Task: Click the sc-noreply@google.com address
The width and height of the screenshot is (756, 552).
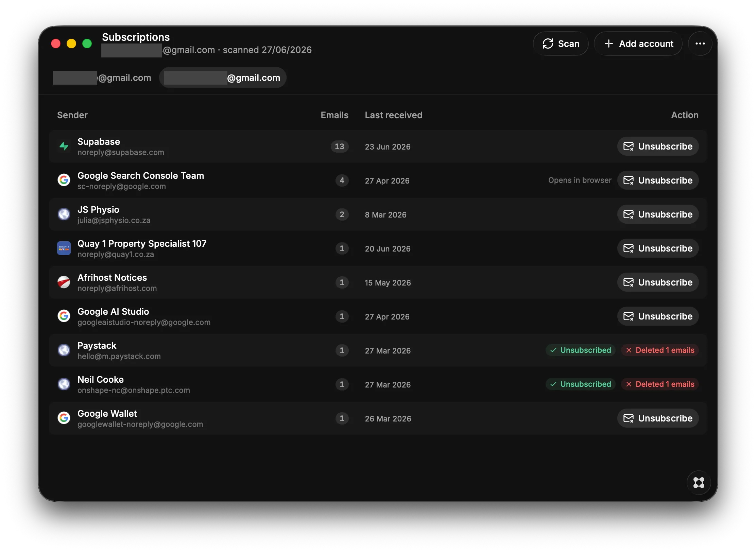Action: (x=122, y=187)
